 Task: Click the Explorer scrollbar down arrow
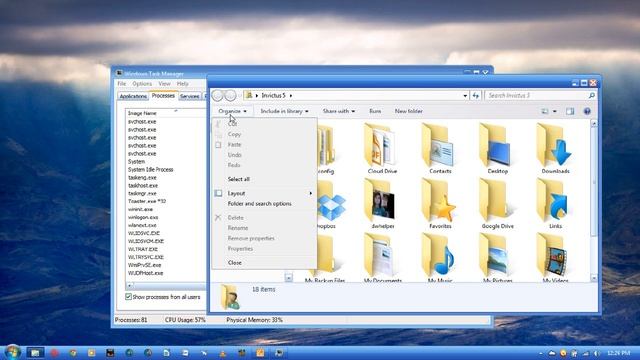coord(594,278)
